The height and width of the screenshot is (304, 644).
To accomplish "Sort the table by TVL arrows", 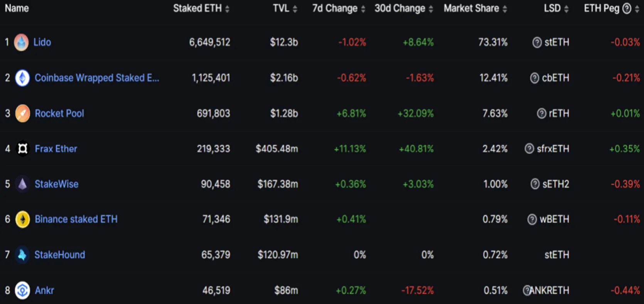I will coord(295,9).
